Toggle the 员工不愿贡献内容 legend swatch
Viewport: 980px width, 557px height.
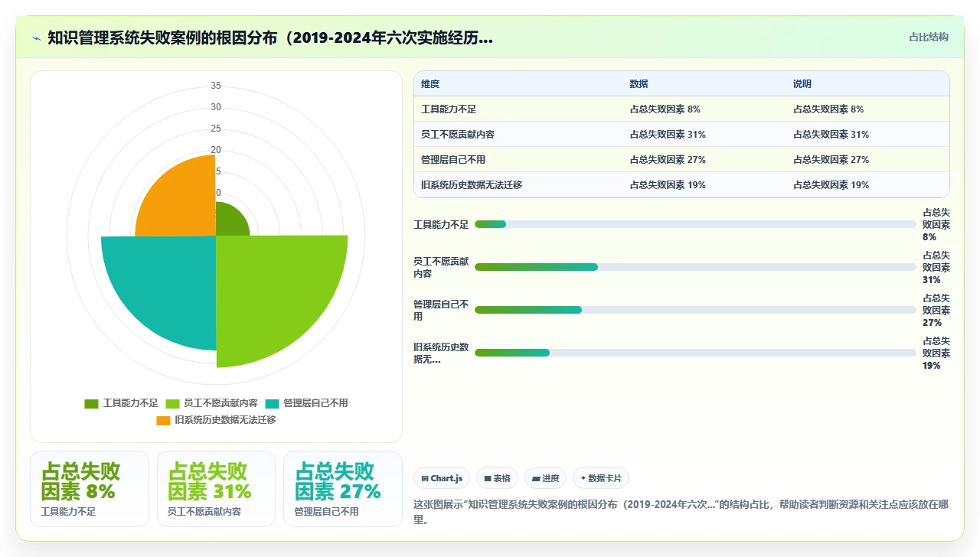pos(172,403)
